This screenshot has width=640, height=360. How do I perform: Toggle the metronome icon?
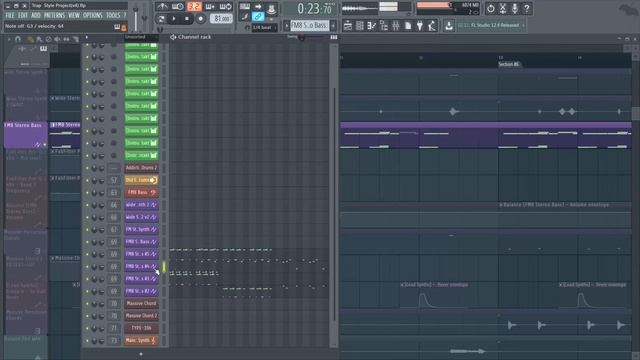click(162, 7)
